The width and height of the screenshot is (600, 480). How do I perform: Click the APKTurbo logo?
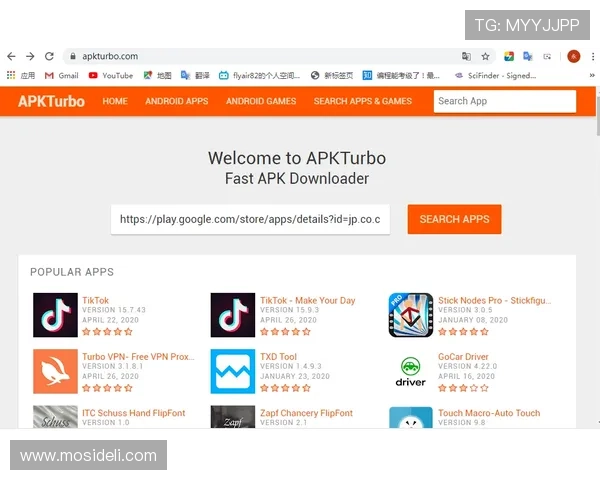pos(50,101)
